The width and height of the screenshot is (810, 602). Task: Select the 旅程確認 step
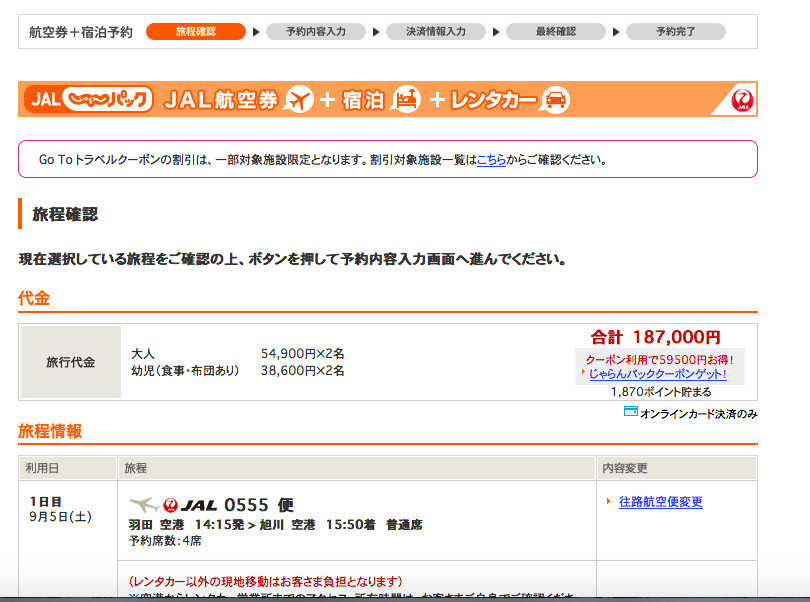[196, 32]
